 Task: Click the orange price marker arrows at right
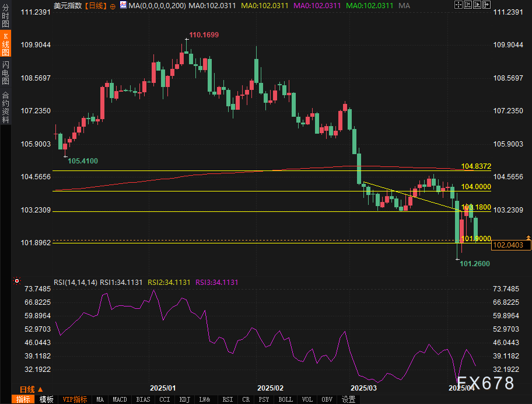coord(528,238)
